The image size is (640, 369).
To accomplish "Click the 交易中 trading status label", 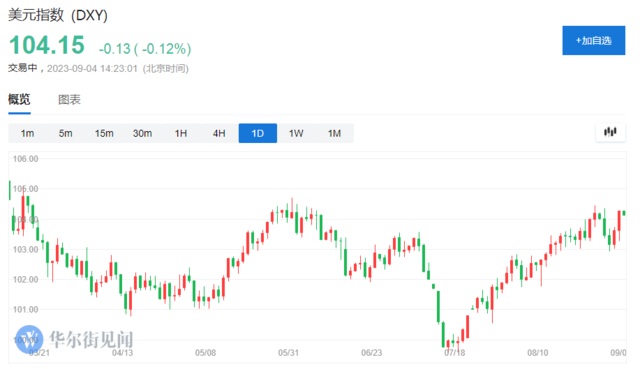I will click(22, 68).
